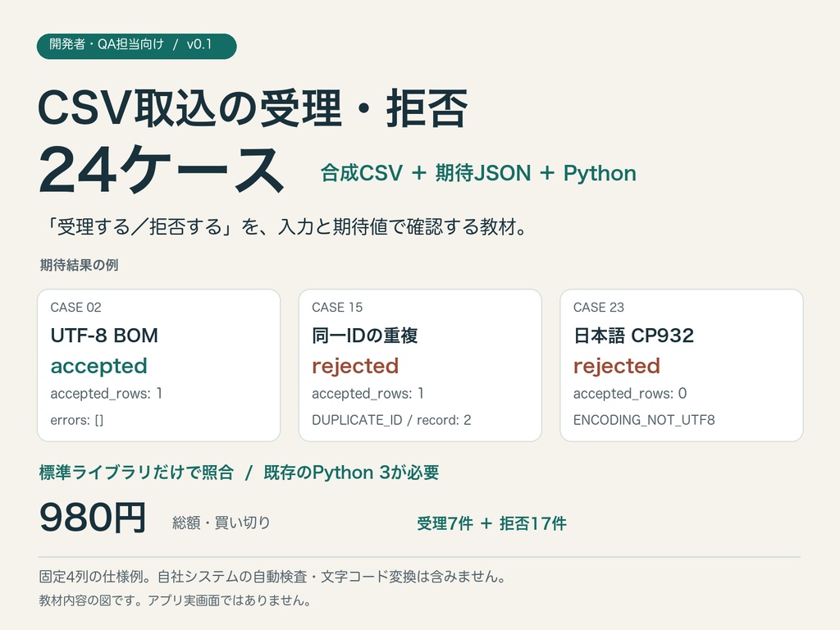Click 'accepted_rows: 1' in the 同一IDの重複 card

pyautogui.click(x=367, y=394)
